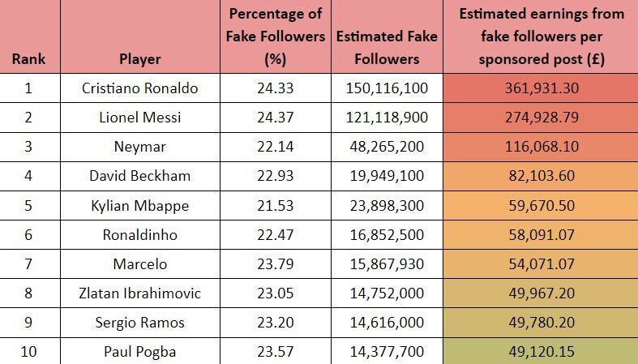The height and width of the screenshot is (364, 638).
Task: Click the Estimated earnings per sponsored post header
Action: coord(541,36)
